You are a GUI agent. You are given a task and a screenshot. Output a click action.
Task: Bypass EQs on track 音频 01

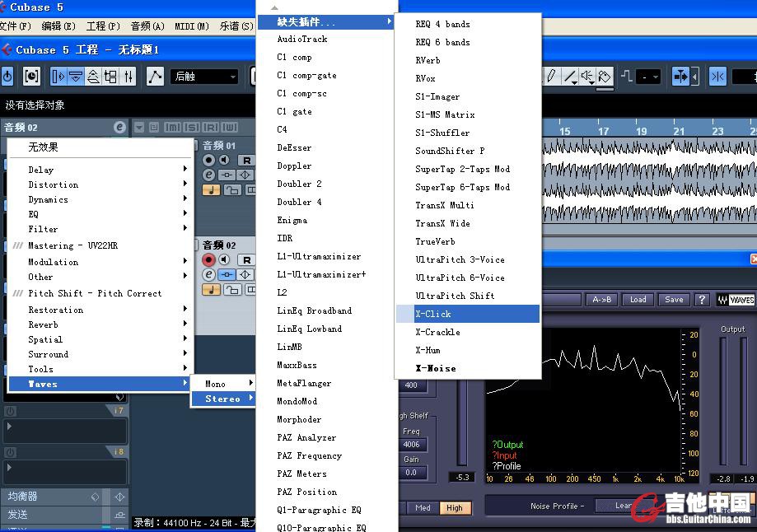coord(245,175)
